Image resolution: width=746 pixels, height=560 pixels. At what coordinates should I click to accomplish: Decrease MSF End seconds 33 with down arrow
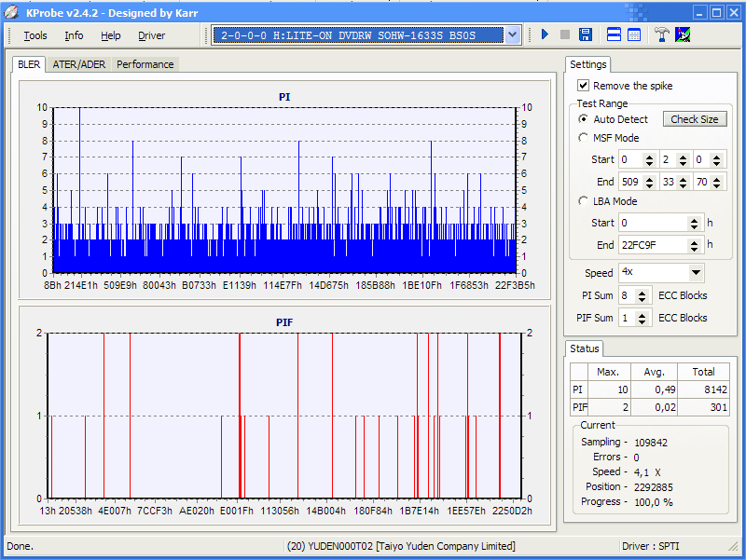(x=683, y=185)
